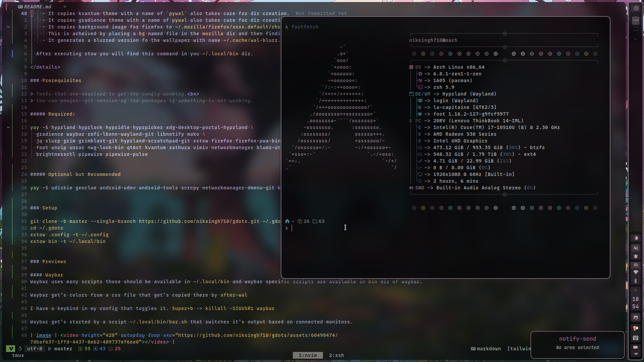The height and width of the screenshot is (362, 644).
Task: Click the </details> tag on line 8
Action: click(x=45, y=67)
